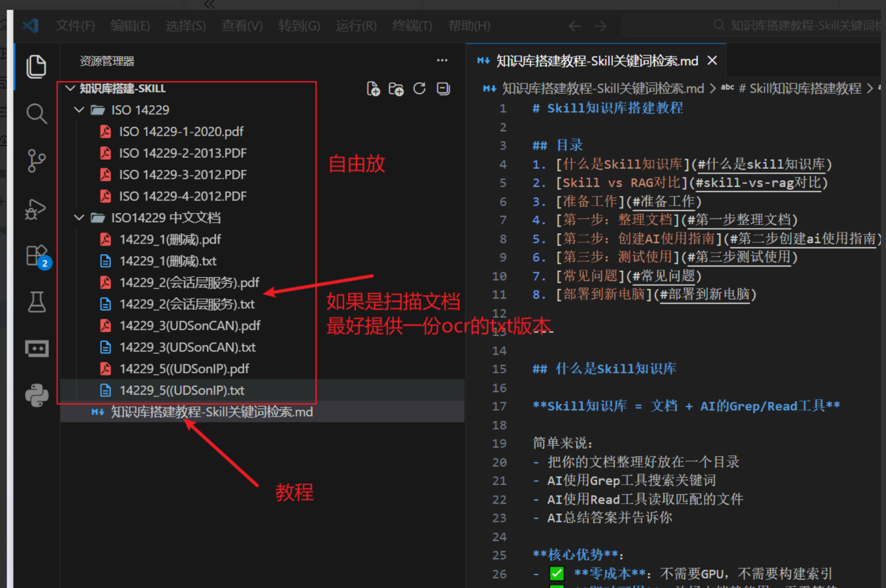Click heading ## 什么是Skill知识库 on line 15
Image resolution: width=886 pixels, height=588 pixels.
pyautogui.click(x=604, y=368)
